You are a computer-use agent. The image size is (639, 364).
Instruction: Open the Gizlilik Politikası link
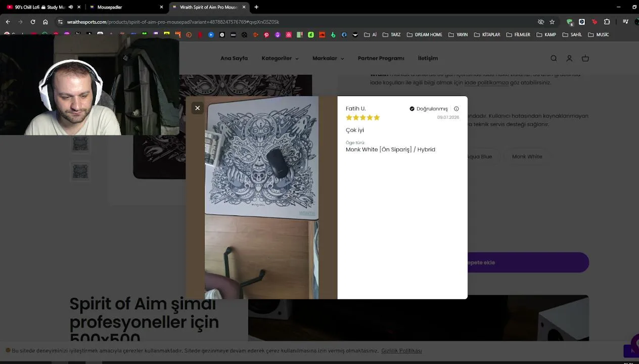[401, 351]
